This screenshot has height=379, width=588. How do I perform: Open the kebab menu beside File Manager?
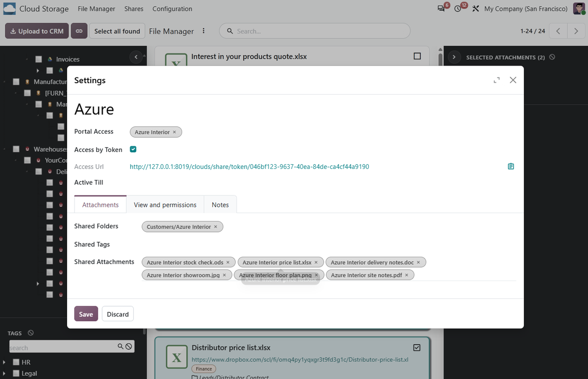pos(203,31)
